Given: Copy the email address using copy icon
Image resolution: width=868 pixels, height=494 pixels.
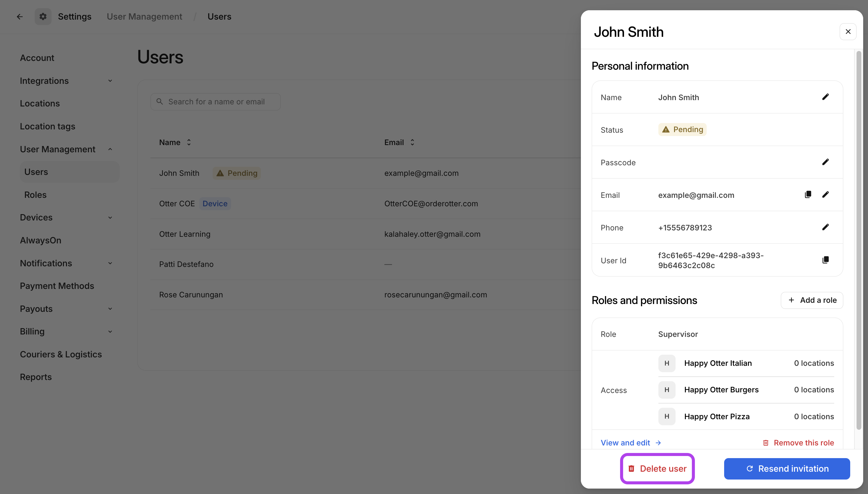Looking at the screenshot, I should click(808, 195).
